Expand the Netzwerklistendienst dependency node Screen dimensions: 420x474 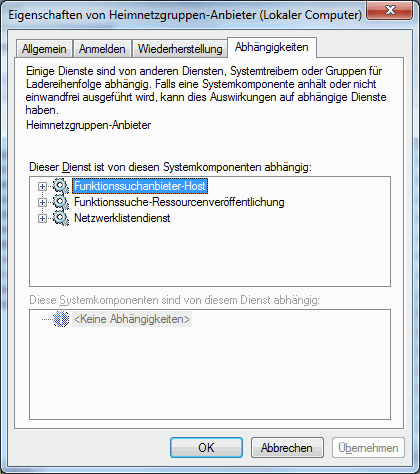42,218
